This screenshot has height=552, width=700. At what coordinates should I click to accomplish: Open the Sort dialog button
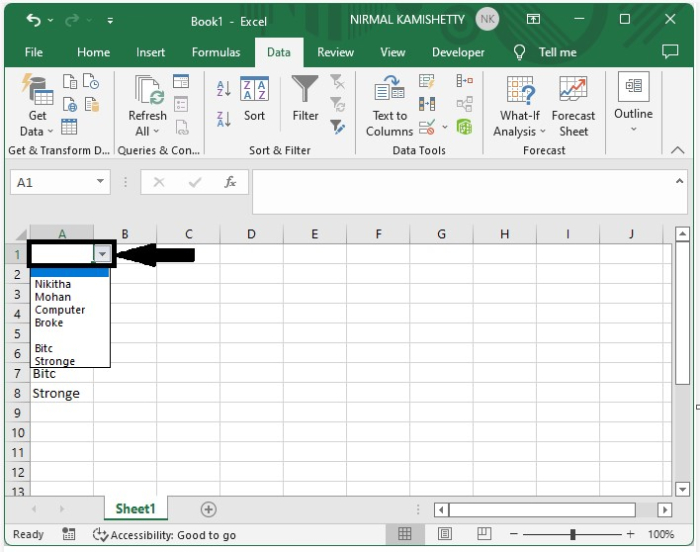(x=254, y=99)
